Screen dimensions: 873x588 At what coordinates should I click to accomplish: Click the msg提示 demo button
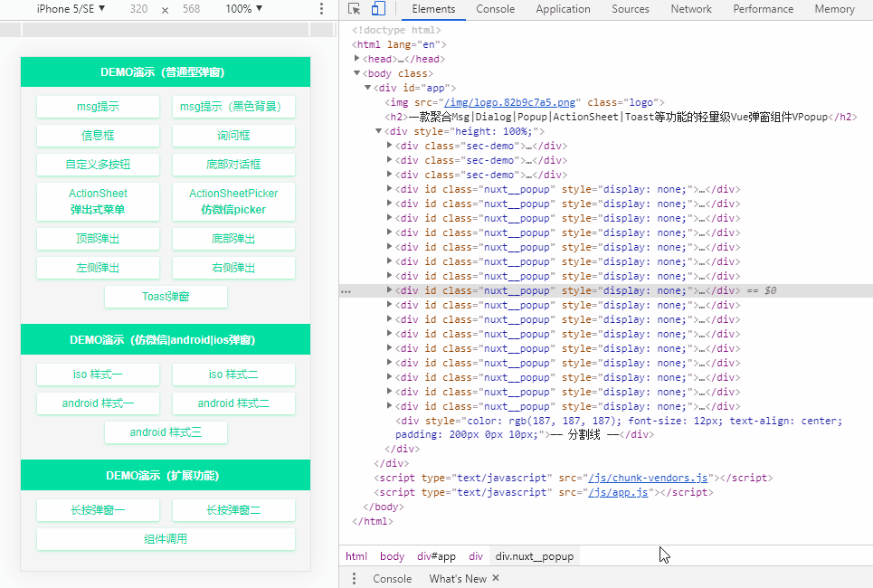[98, 106]
